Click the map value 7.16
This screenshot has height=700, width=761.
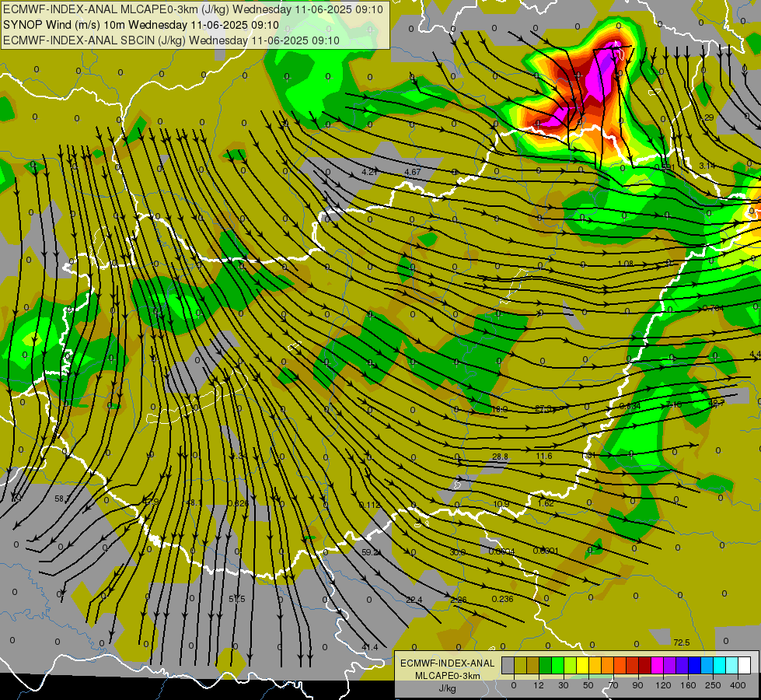click(x=674, y=404)
